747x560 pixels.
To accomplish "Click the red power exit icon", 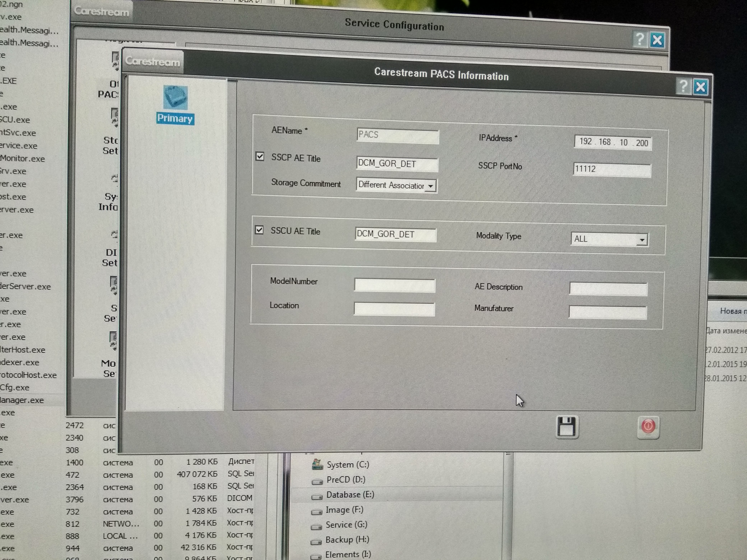I will tap(648, 427).
